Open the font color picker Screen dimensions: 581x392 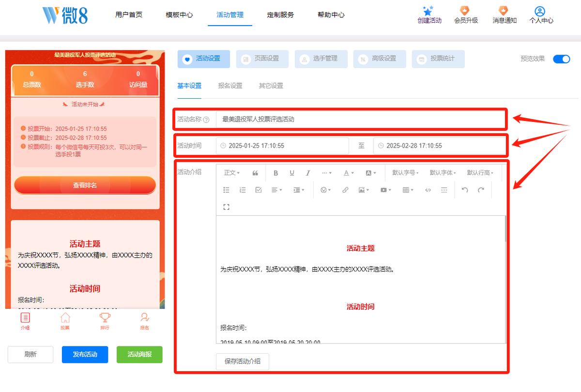(349, 173)
